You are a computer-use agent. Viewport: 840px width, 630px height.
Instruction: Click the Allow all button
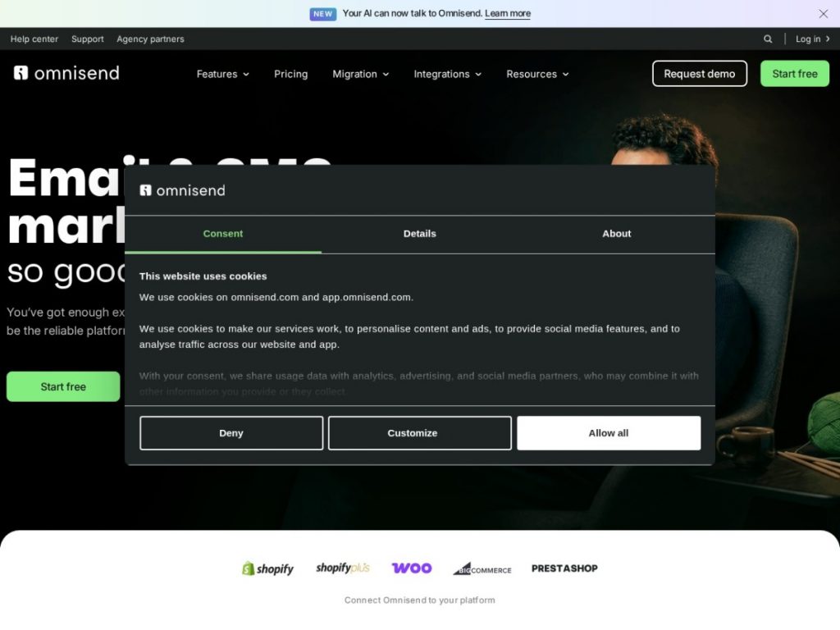[x=609, y=433]
